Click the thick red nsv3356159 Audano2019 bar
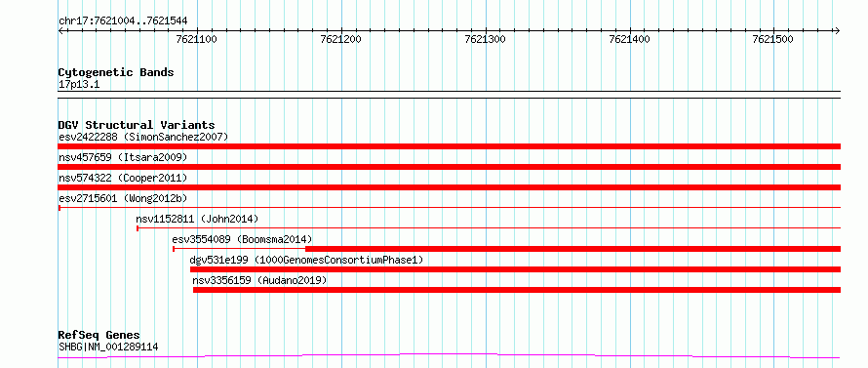Viewport: 868px width, 368px height. (x=517, y=290)
